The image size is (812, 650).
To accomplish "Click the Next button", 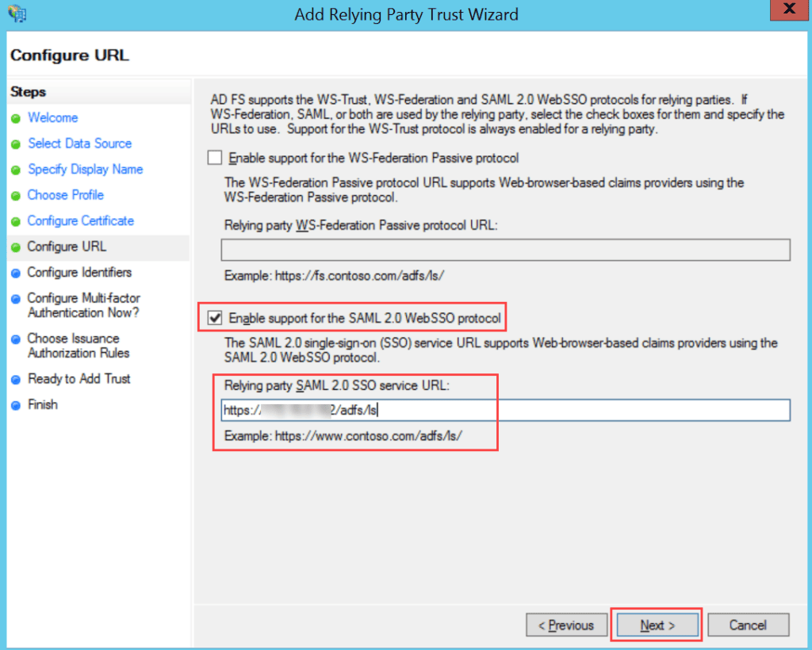I will 657,625.
